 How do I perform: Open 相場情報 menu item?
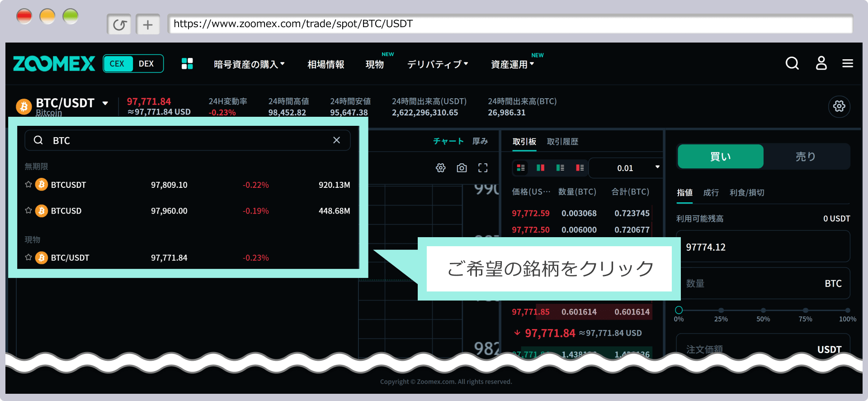(326, 64)
